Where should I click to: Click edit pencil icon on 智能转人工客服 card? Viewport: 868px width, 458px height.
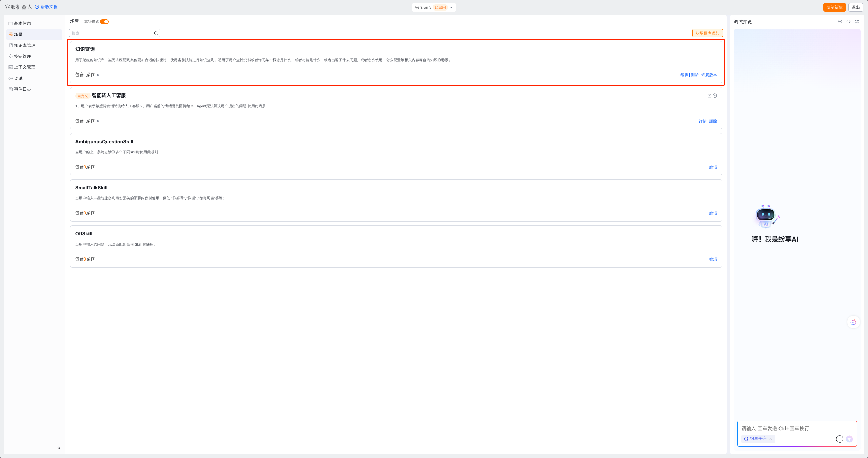(x=709, y=96)
